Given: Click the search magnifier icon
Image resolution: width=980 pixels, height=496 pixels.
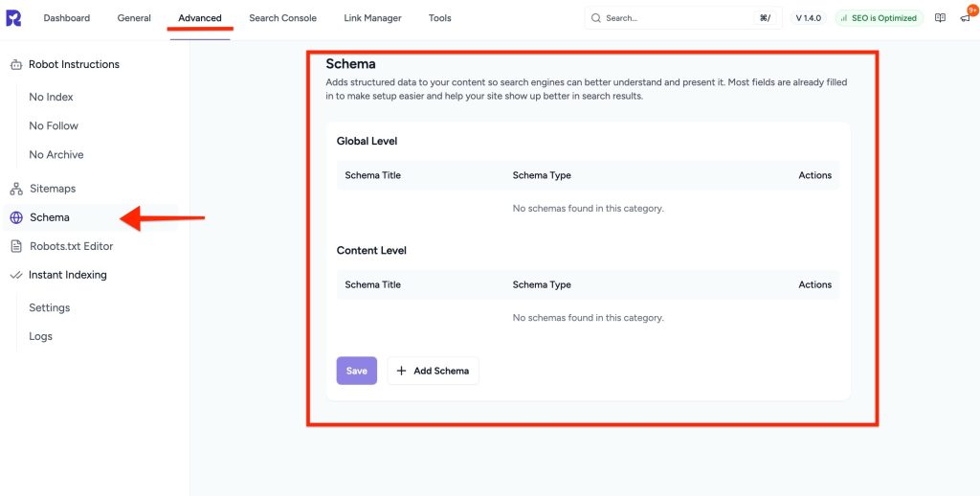Looking at the screenshot, I should (x=596, y=18).
